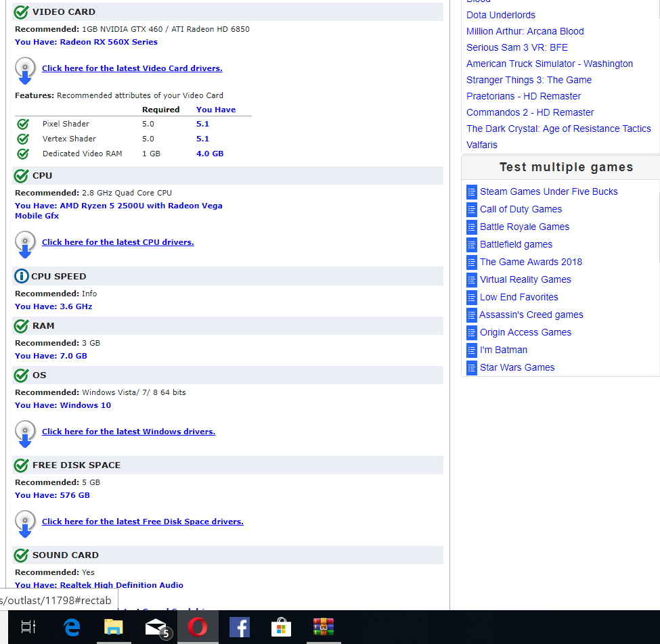The image size is (660, 644).
Task: Click 'You Have: 3.6 GHz' text
Action: point(53,306)
